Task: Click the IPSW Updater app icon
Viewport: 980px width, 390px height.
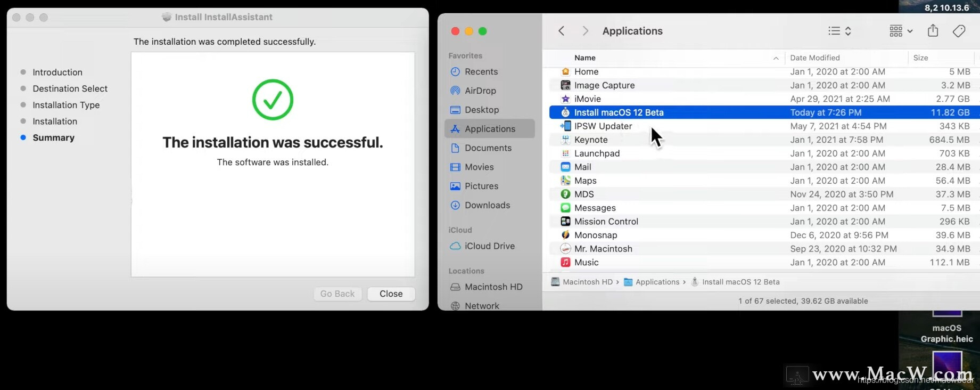Action: pos(565,126)
